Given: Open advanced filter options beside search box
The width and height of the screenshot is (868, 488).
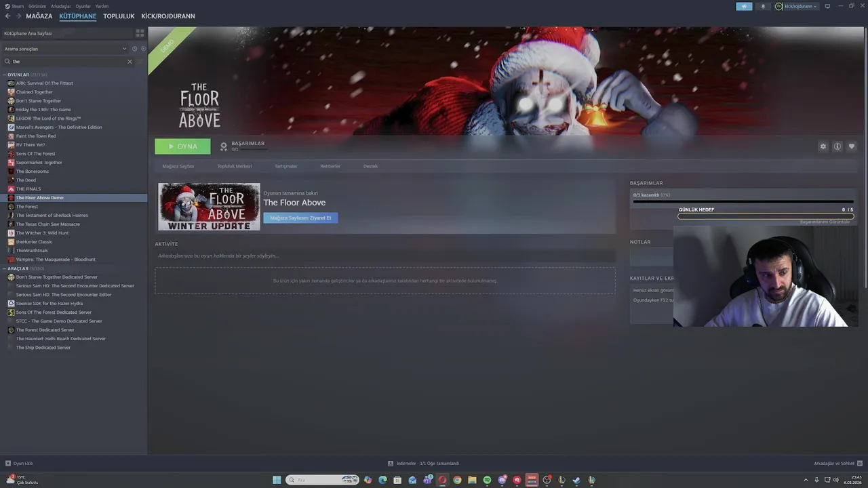Looking at the screenshot, I should pyautogui.click(x=140, y=62).
